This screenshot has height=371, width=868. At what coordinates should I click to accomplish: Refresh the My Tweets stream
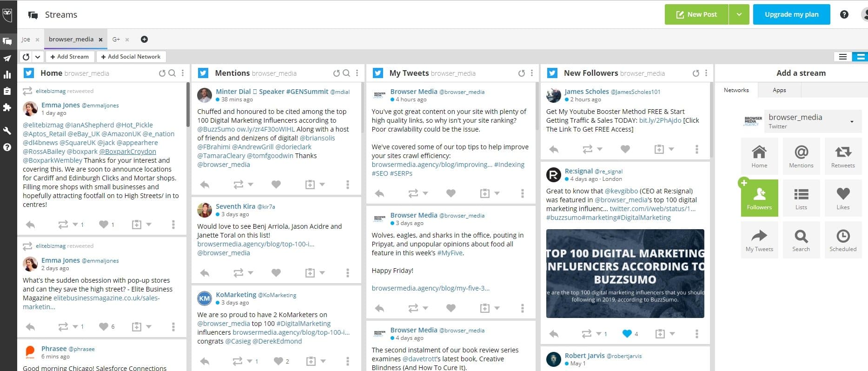522,73
